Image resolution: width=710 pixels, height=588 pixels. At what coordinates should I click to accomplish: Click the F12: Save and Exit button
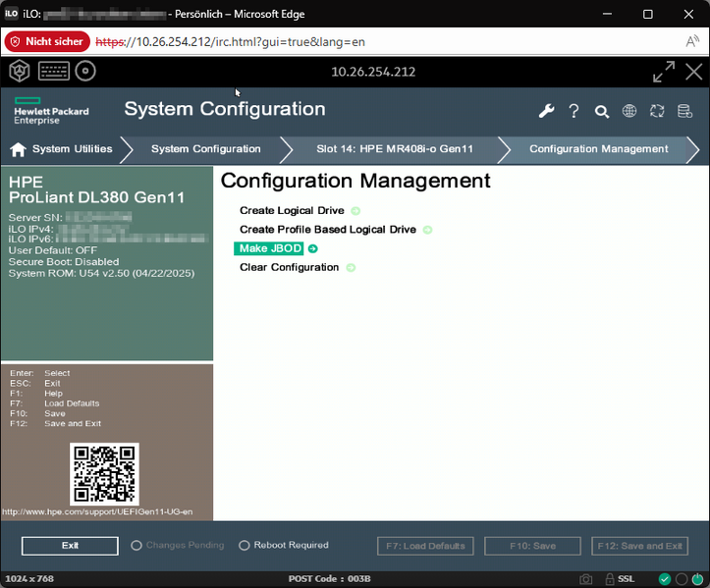[x=640, y=546]
